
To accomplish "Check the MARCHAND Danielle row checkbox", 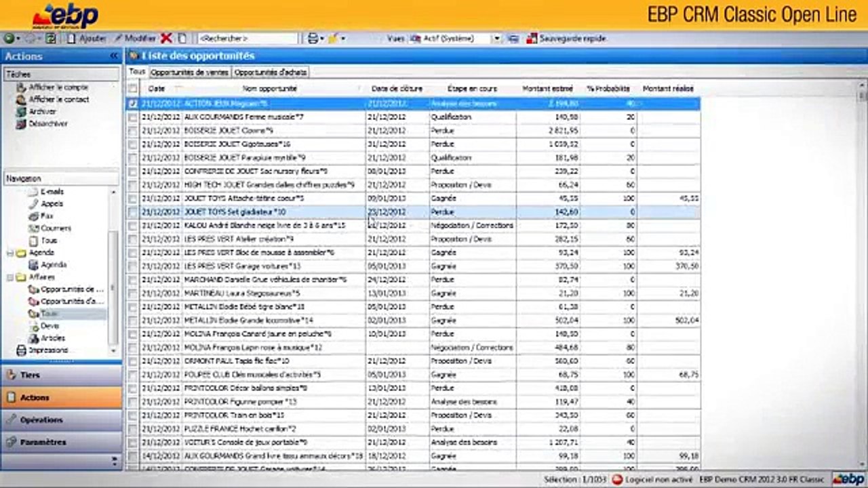I will tap(133, 280).
